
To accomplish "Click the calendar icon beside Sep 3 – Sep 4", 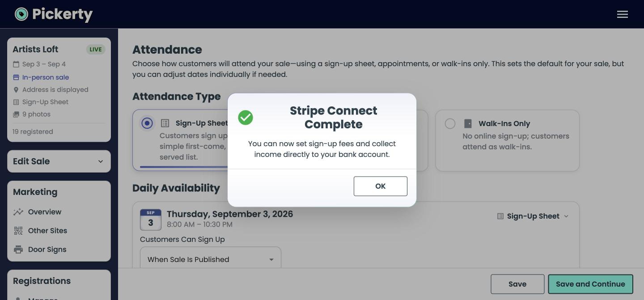I will [16, 64].
